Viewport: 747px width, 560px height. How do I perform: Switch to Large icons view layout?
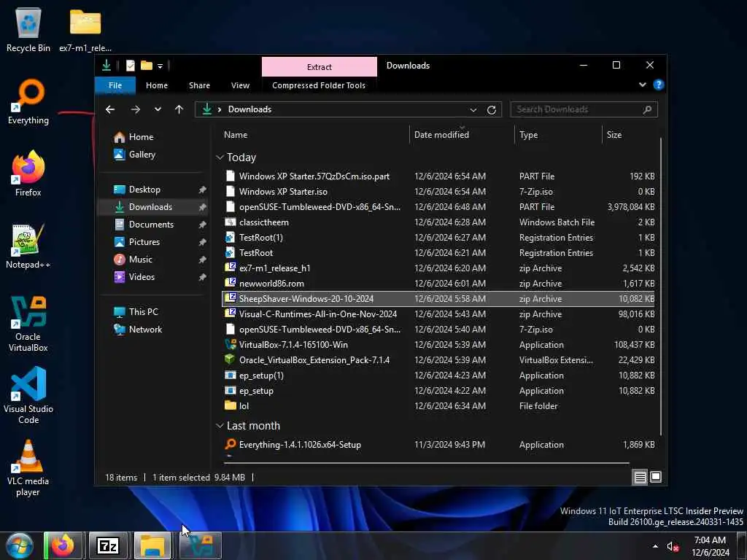click(x=656, y=477)
